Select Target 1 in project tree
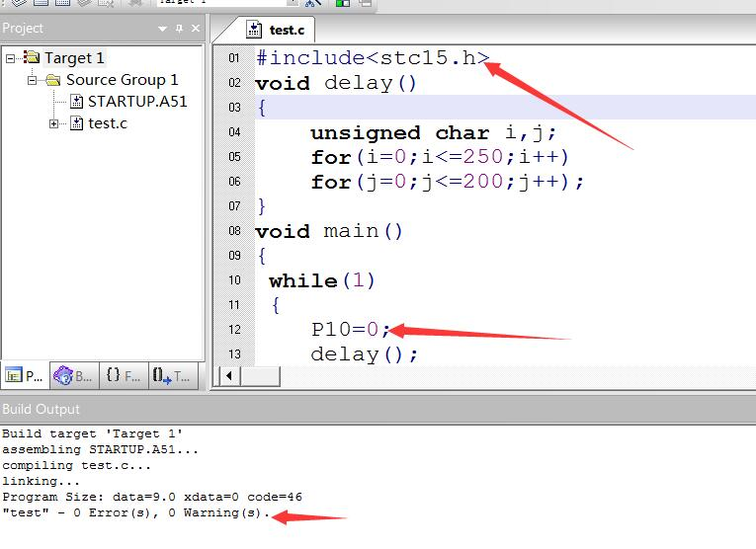Screen dimensions: 756x549 [x=74, y=58]
